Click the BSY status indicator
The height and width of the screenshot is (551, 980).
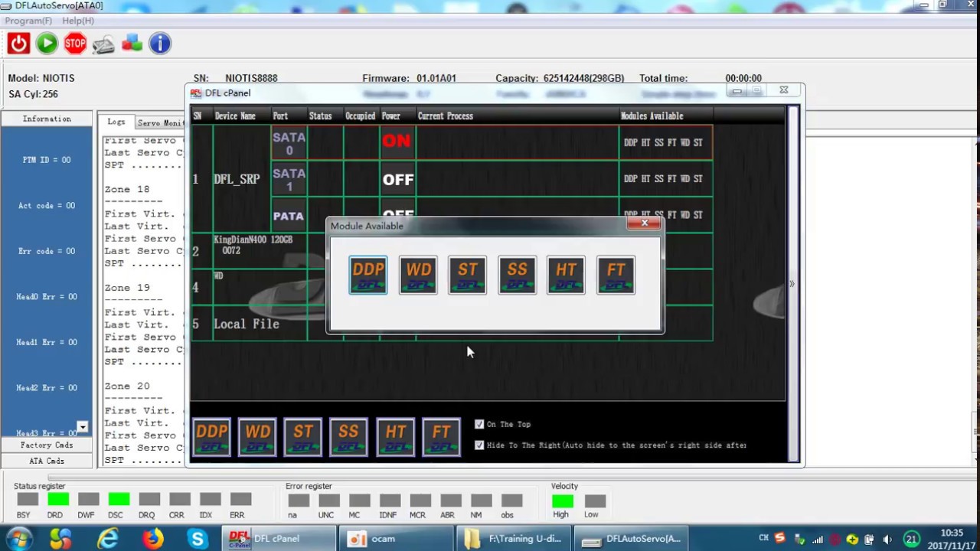pos(28,500)
